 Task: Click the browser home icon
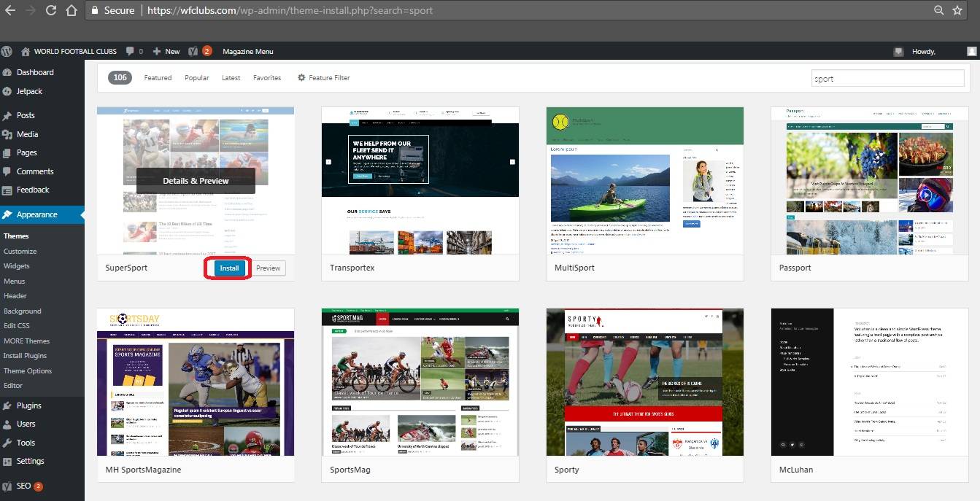[x=72, y=10]
